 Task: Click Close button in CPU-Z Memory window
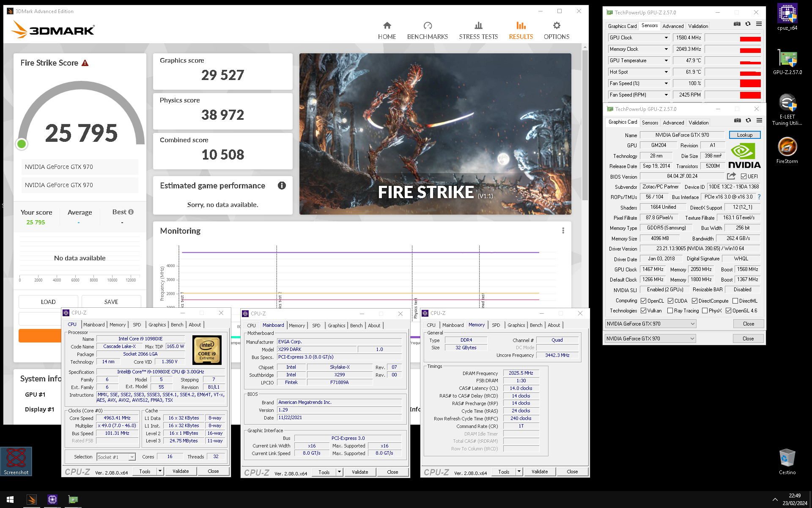pyautogui.click(x=572, y=472)
